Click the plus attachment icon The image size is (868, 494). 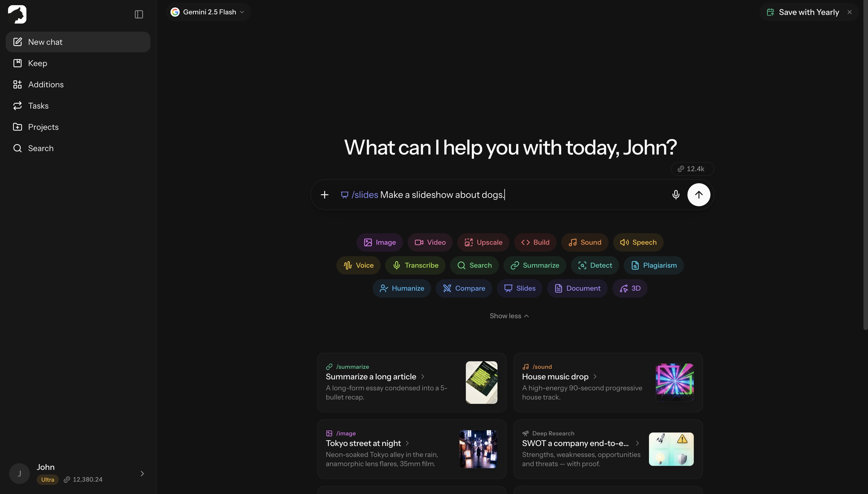point(324,195)
